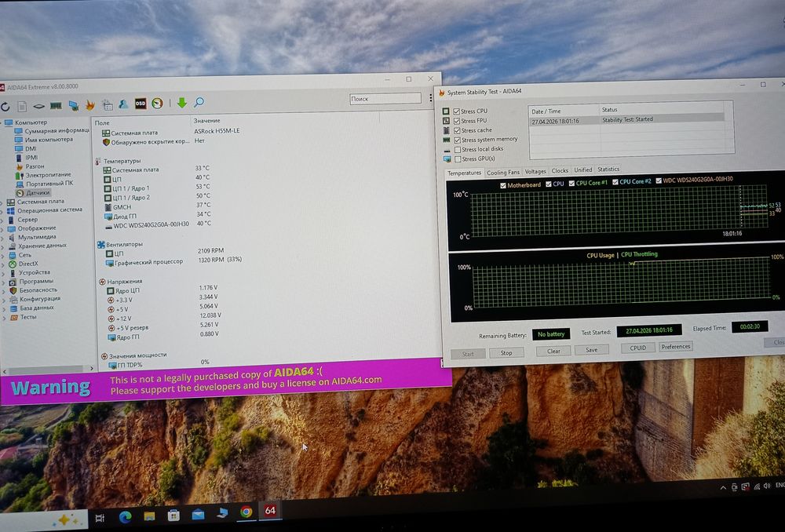Select Разгон in the left tree

(x=35, y=166)
